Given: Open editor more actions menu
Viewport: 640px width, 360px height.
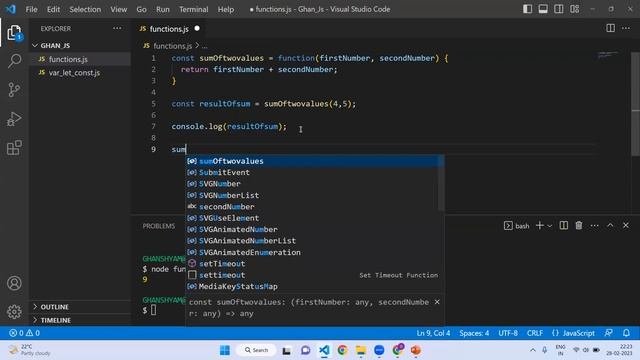Looking at the screenshot, I should point(626,28).
